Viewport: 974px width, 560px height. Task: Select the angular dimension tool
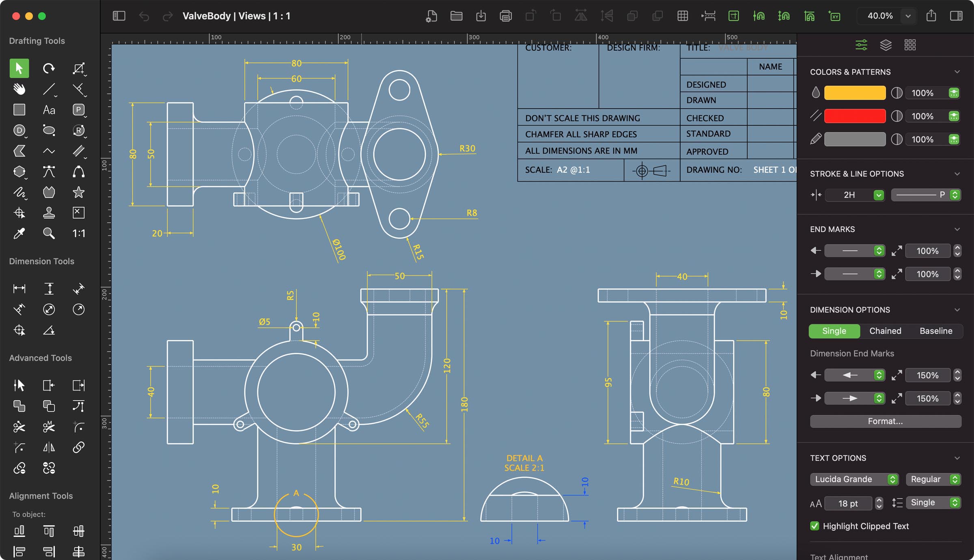pyautogui.click(x=49, y=330)
